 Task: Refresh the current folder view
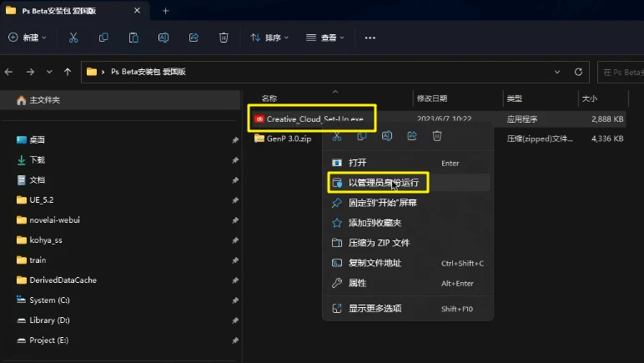point(578,72)
